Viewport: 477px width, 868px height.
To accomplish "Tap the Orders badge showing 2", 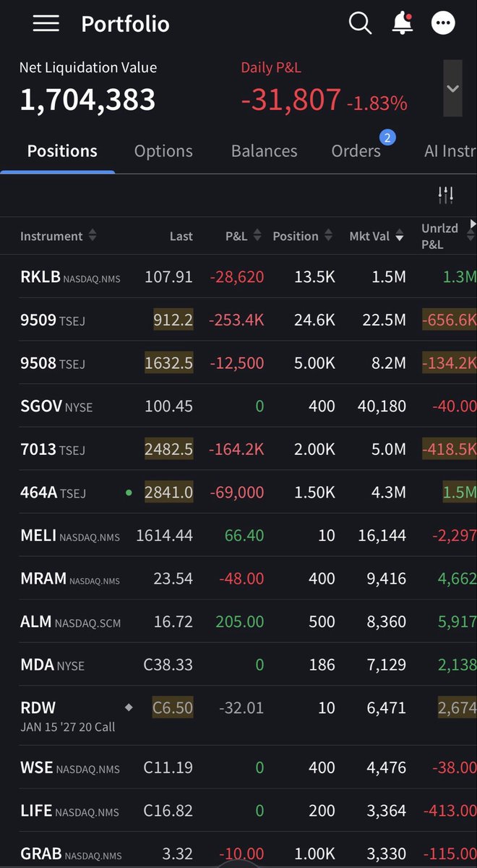I will point(387,137).
